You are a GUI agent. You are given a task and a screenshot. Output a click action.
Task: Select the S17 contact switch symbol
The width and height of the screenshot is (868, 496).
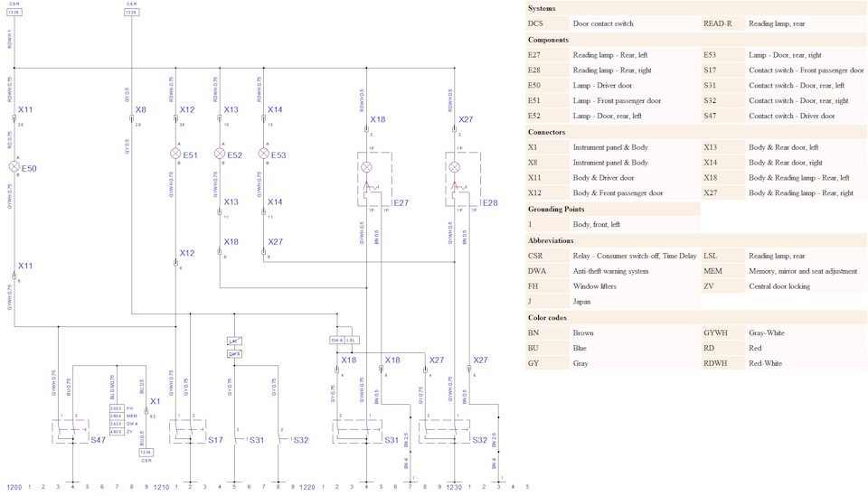coord(188,431)
